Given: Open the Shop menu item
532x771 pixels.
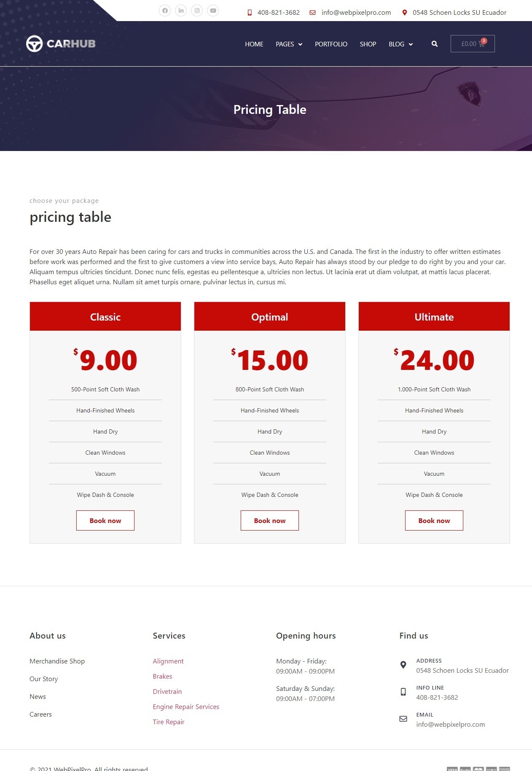Looking at the screenshot, I should click(x=368, y=44).
